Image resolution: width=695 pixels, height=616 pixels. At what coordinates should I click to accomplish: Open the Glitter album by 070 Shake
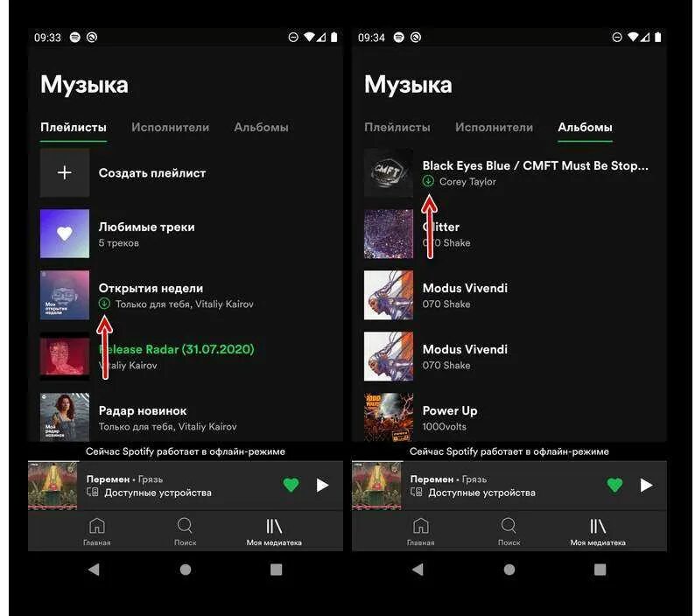click(509, 234)
